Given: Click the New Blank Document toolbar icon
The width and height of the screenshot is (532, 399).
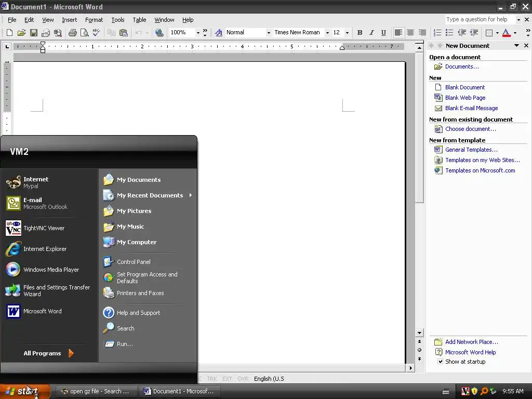Looking at the screenshot, I should coord(9,33).
